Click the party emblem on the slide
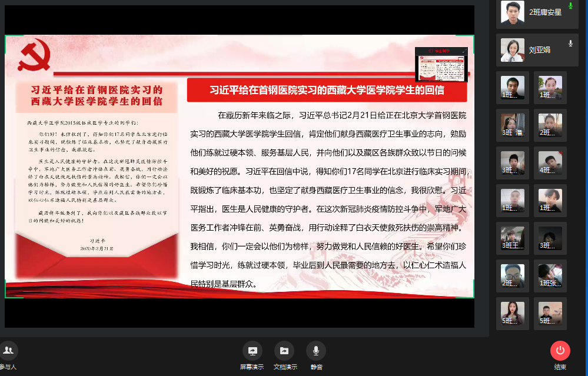Viewport: 588px width, 376px height. 34,55
